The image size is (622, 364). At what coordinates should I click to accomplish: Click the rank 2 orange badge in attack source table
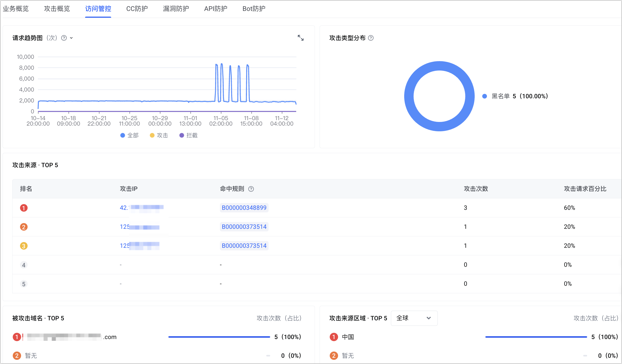pyautogui.click(x=24, y=227)
